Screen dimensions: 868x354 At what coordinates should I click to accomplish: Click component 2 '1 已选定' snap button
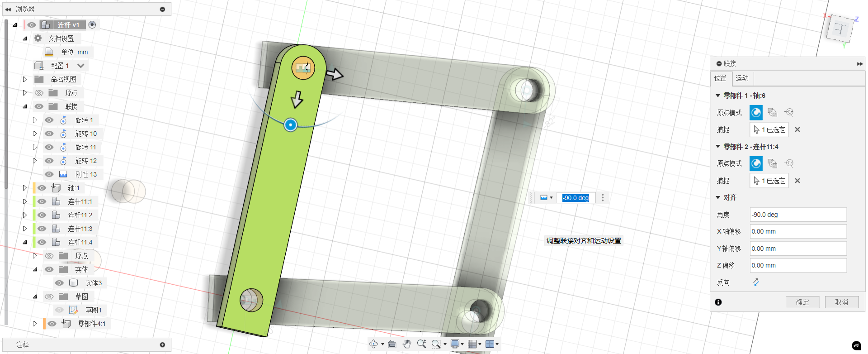[x=769, y=181]
